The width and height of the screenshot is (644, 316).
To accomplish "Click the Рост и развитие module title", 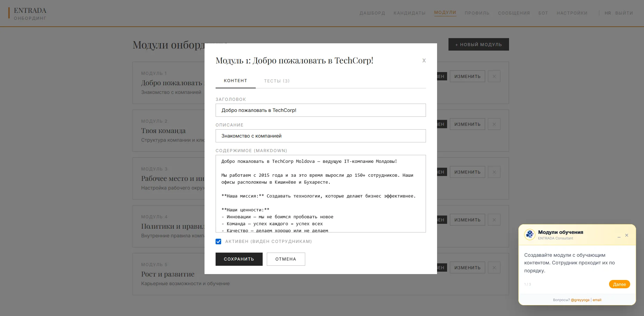I will [x=168, y=274].
